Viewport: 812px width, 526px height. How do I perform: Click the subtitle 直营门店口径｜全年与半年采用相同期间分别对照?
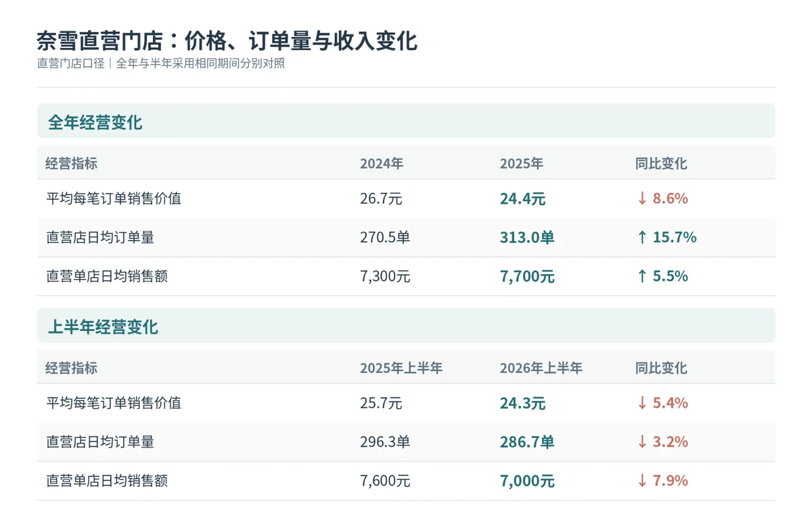161,64
